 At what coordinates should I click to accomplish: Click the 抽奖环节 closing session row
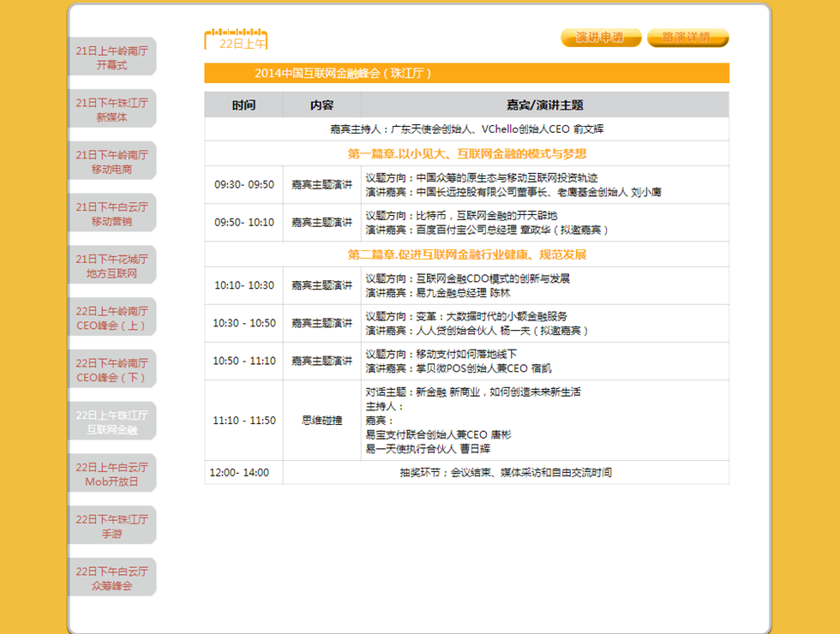pos(506,473)
